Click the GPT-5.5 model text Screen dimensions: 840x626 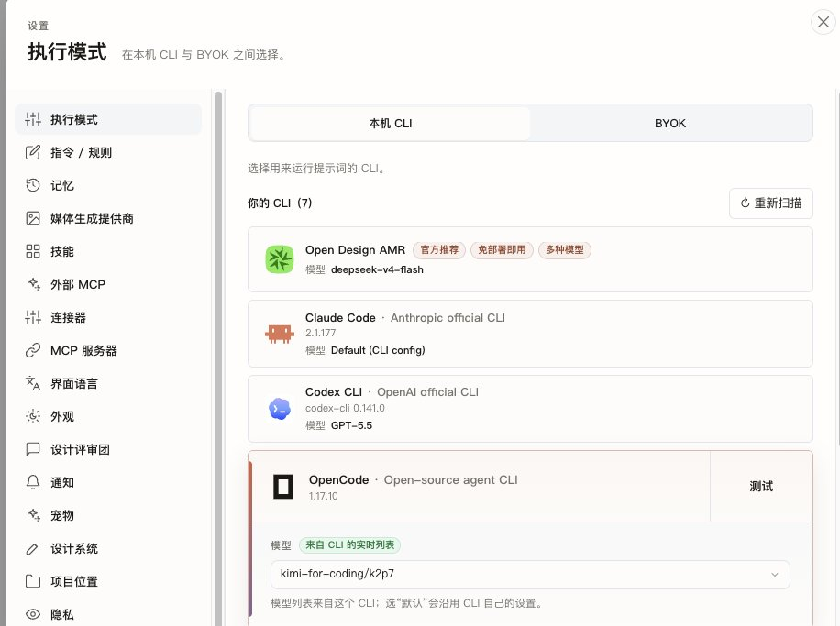tap(351, 425)
